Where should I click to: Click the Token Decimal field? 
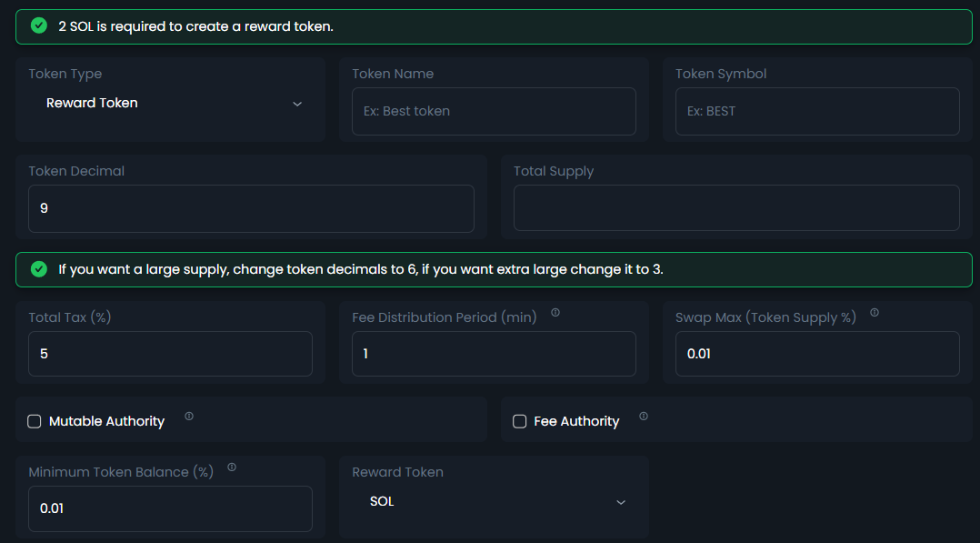(251, 208)
